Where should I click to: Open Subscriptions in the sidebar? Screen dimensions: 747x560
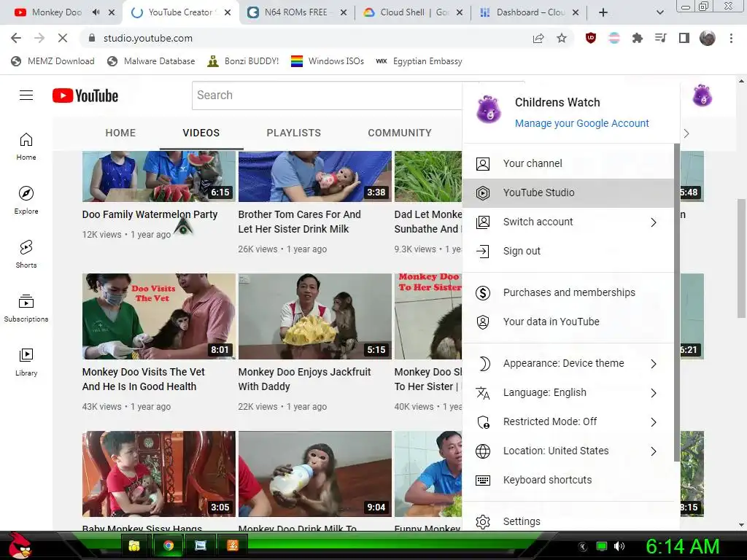coord(26,308)
